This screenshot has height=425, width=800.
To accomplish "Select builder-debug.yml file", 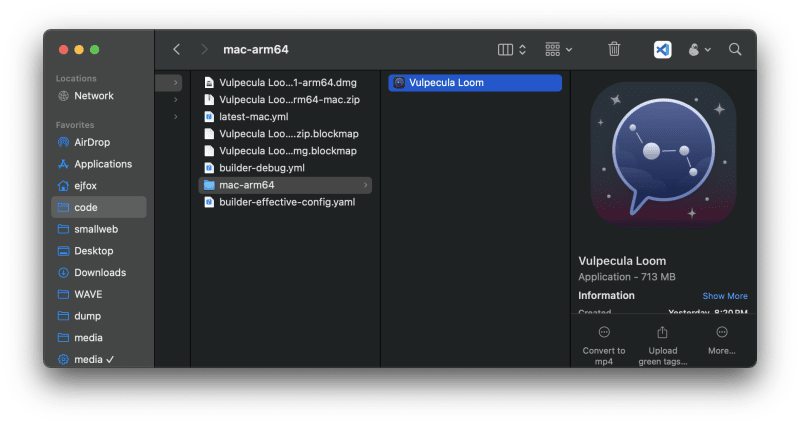I will tap(285, 168).
